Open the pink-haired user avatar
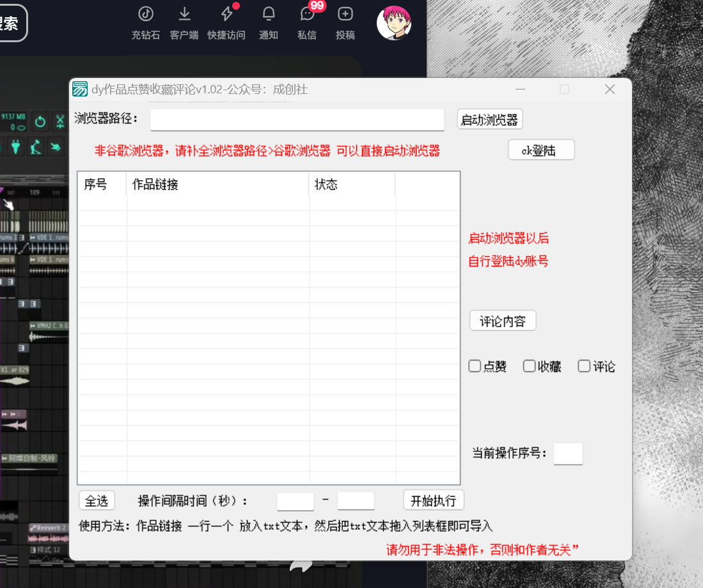The image size is (703, 588). coord(393,23)
